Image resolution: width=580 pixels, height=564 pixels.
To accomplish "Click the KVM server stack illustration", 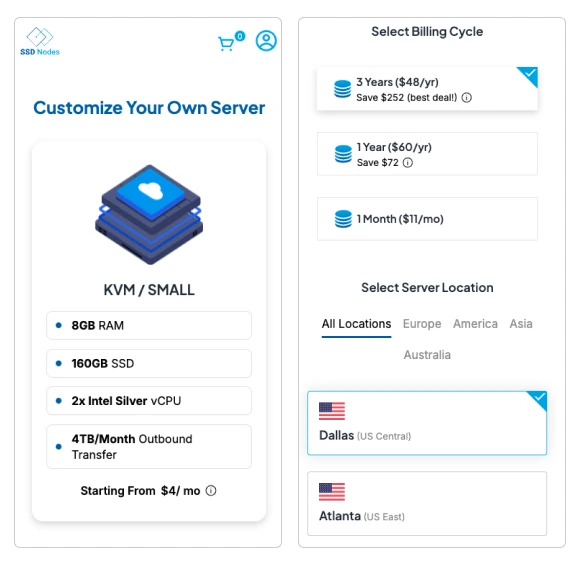I will pos(149,215).
